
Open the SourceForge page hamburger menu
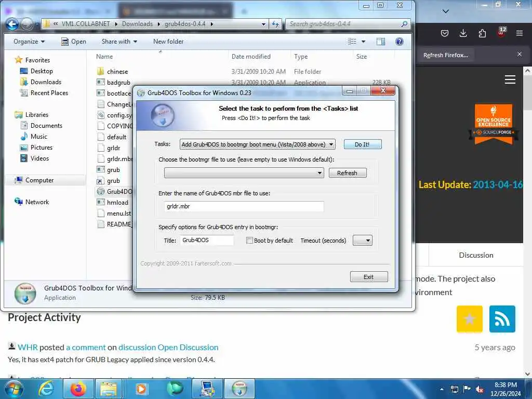pyautogui.click(x=510, y=79)
